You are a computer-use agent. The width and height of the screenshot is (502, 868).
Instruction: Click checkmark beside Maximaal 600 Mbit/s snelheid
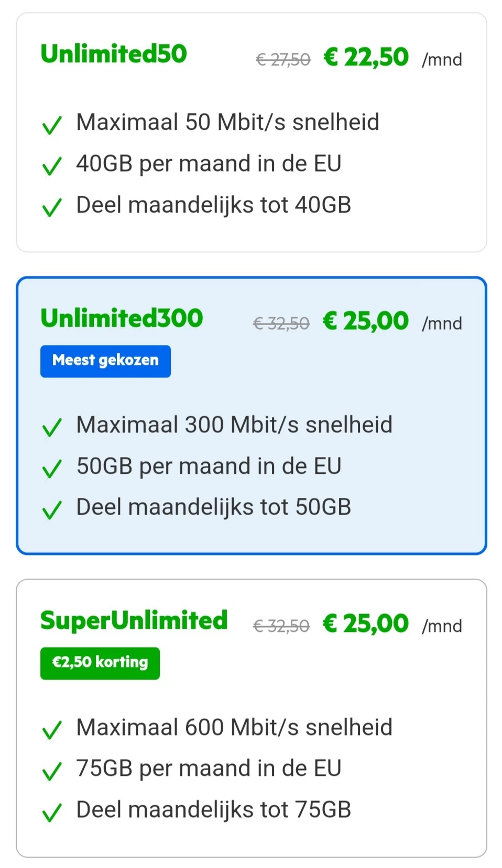(x=52, y=730)
